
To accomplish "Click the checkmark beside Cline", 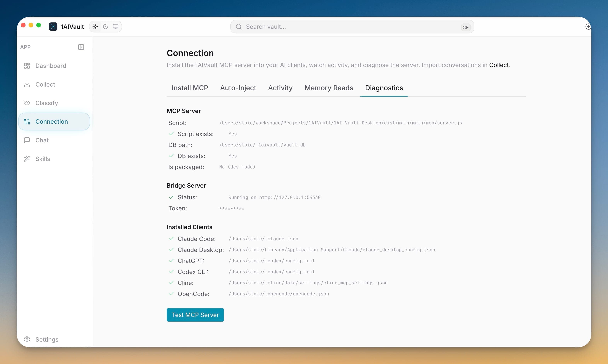I will point(171,283).
